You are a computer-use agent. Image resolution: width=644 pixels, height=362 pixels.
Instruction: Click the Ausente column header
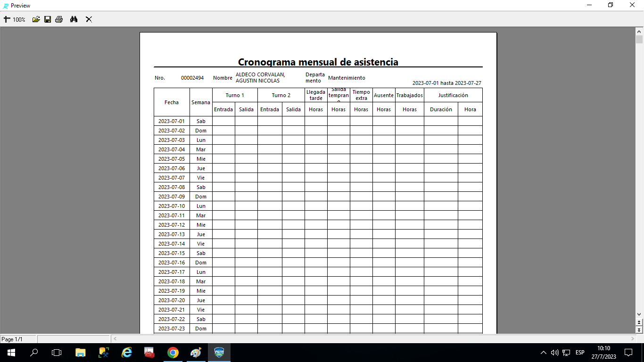pyautogui.click(x=384, y=95)
